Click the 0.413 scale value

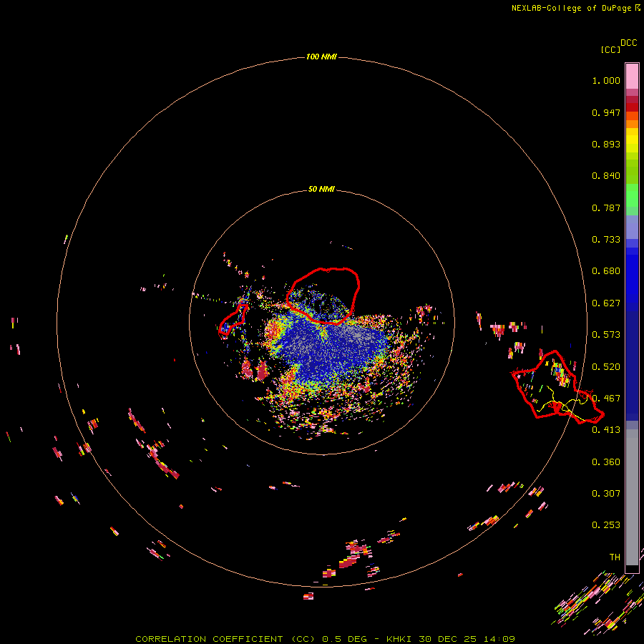click(x=606, y=430)
